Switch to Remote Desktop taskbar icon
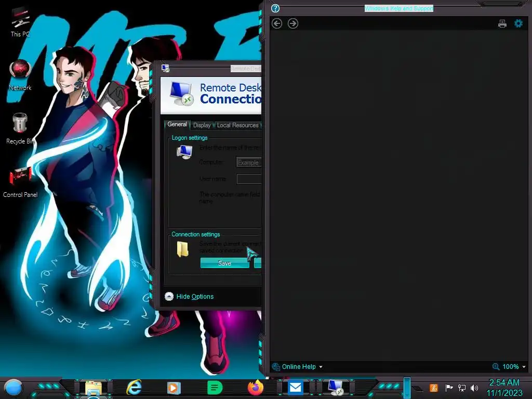 pyautogui.click(x=336, y=388)
